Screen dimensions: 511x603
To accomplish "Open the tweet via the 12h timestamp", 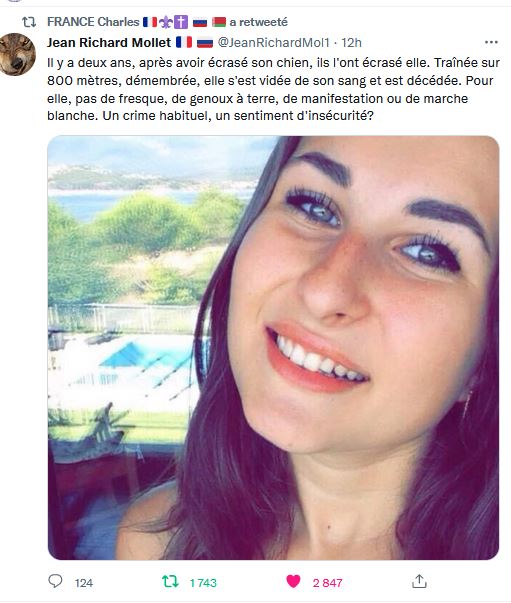I will [x=351, y=42].
